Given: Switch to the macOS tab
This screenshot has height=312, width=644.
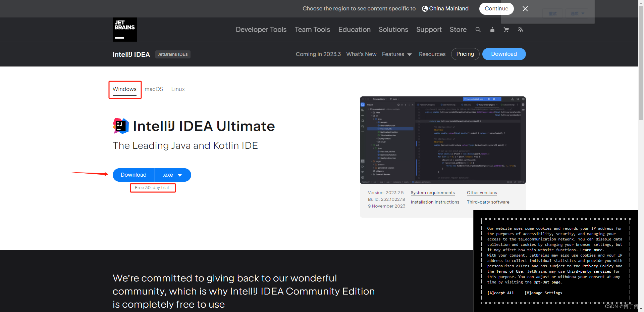Looking at the screenshot, I should [x=154, y=89].
